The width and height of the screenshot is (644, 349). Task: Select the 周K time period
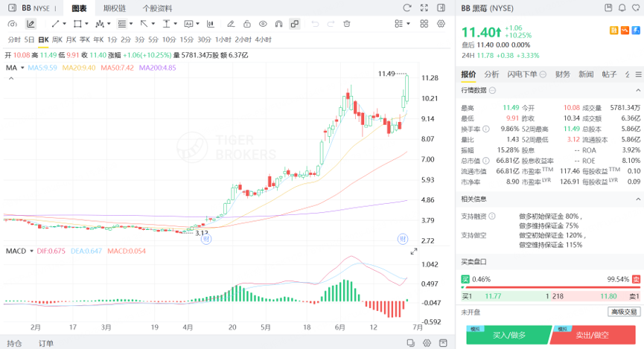[57, 39]
